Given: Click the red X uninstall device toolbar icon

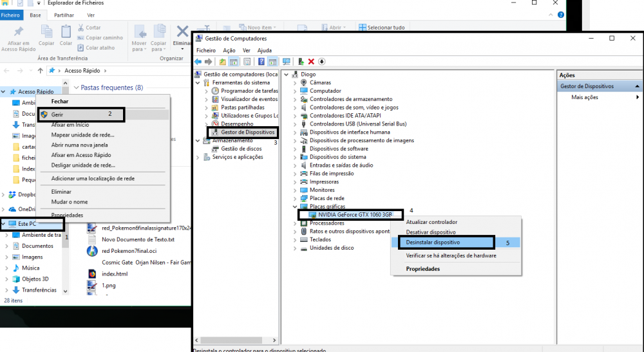Looking at the screenshot, I should [311, 62].
